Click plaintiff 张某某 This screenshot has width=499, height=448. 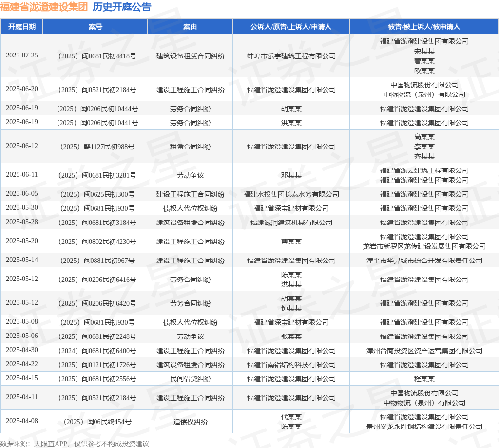(291, 336)
